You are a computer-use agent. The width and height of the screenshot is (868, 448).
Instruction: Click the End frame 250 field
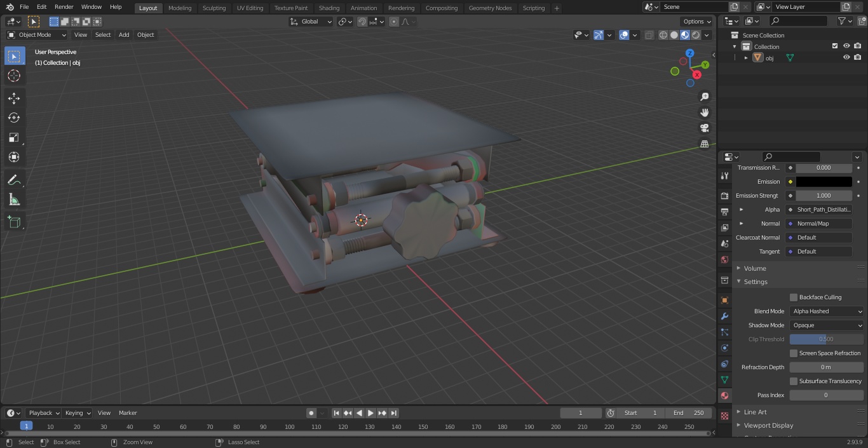(x=689, y=413)
